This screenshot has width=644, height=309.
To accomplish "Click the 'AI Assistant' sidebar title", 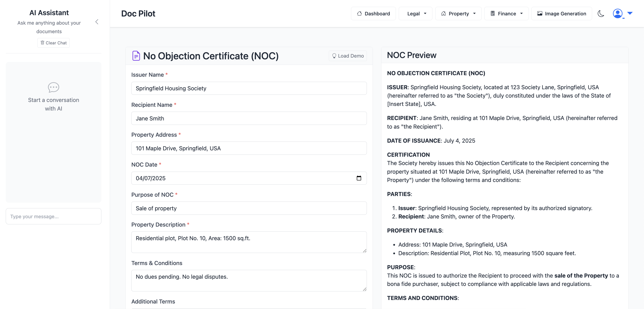I will click(x=49, y=13).
